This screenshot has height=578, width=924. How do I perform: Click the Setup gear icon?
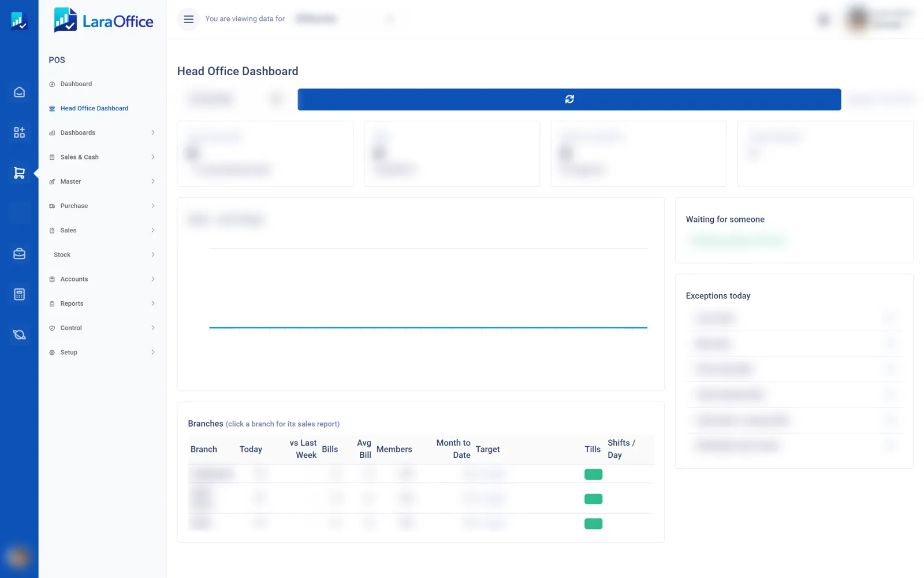click(52, 353)
